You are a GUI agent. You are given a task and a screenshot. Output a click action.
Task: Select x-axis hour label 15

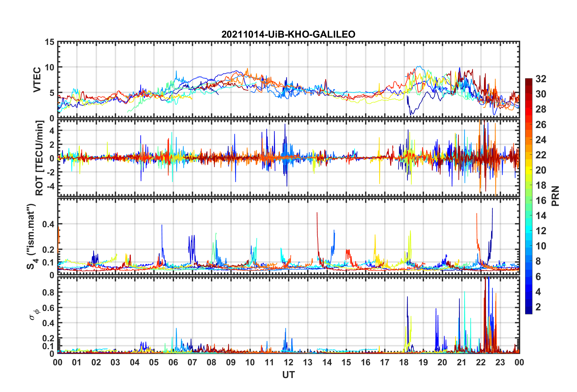pos(346,362)
